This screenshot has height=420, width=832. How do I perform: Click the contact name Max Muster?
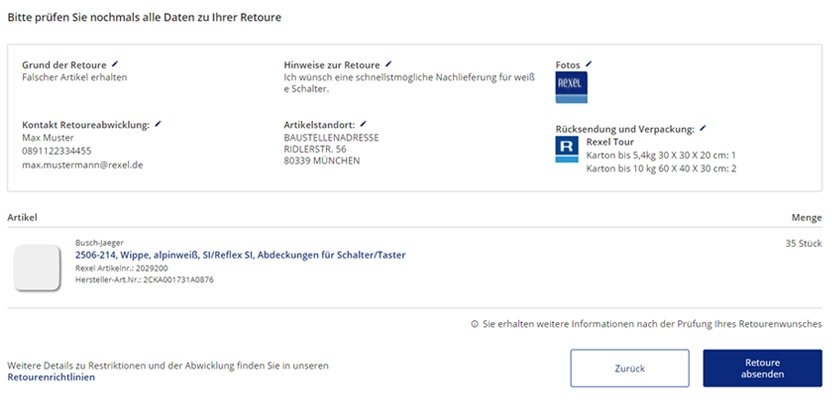[x=48, y=138]
